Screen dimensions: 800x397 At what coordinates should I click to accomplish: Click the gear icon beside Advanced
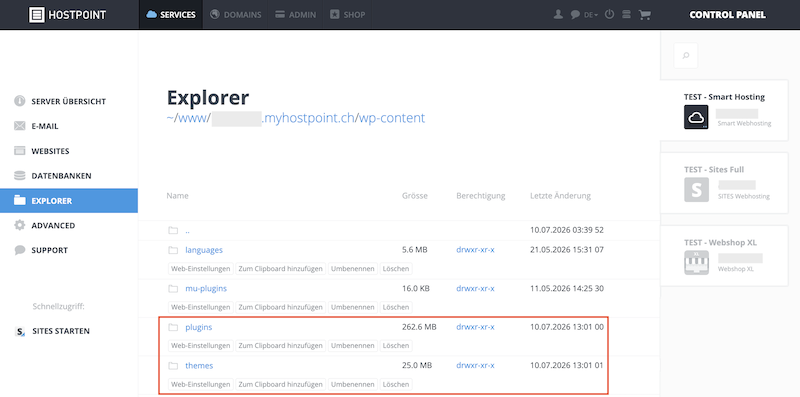point(19,225)
